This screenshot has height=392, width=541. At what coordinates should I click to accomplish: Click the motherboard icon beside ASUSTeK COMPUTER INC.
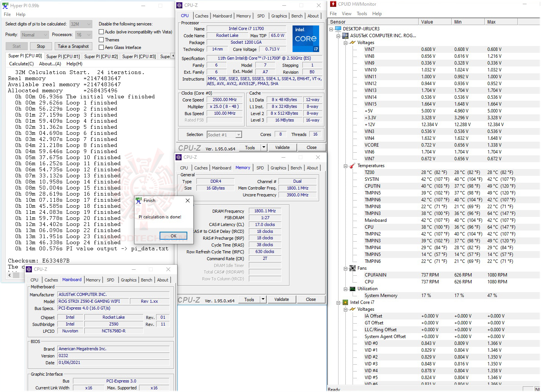[345, 36]
